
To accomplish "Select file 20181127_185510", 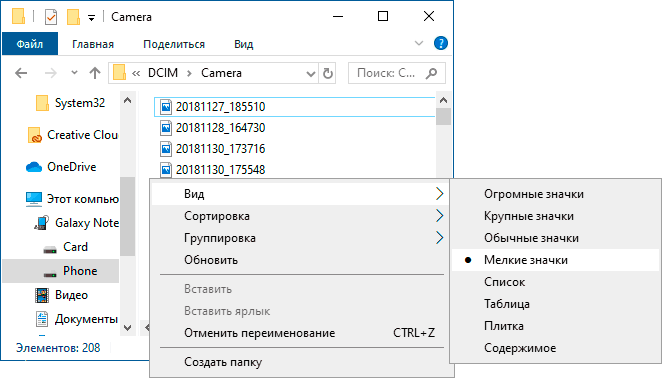I will click(295, 106).
